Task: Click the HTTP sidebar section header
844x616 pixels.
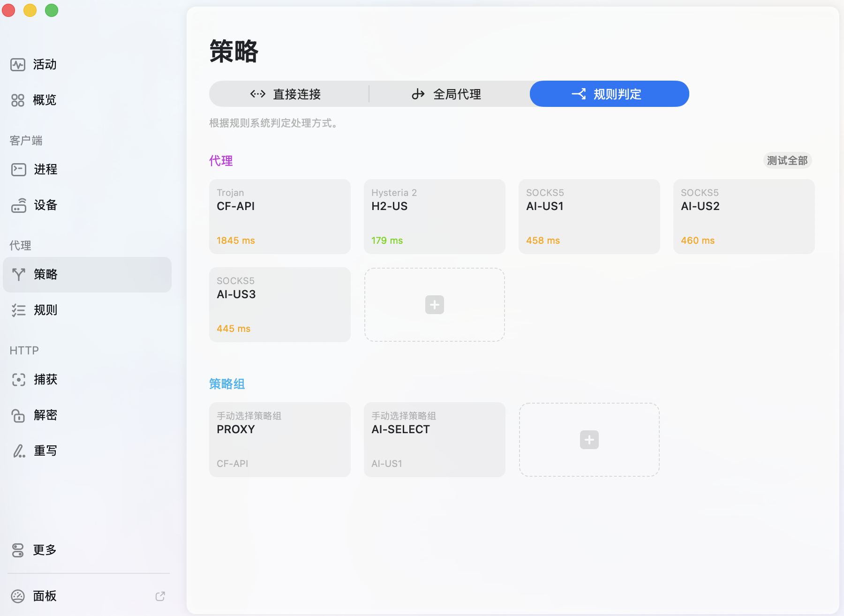Action: click(24, 351)
